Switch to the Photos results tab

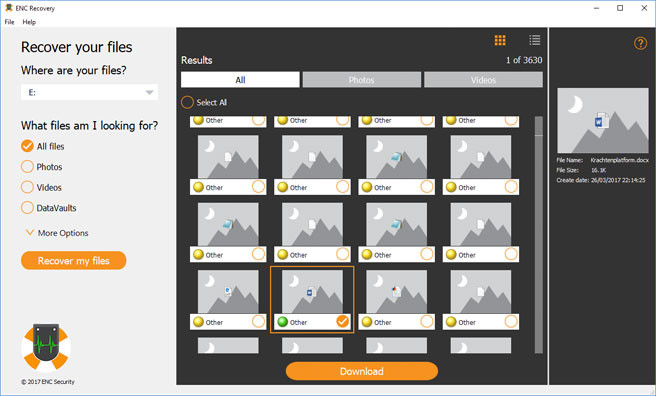click(361, 80)
